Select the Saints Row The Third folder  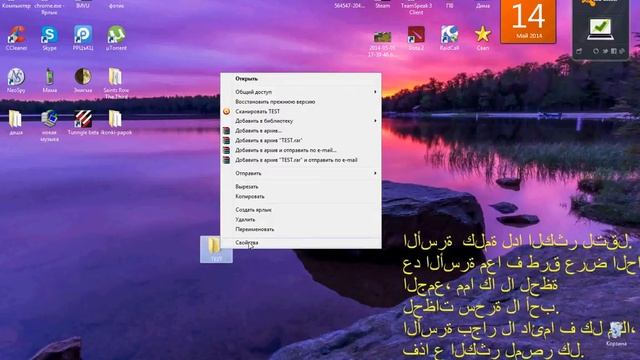(116, 83)
